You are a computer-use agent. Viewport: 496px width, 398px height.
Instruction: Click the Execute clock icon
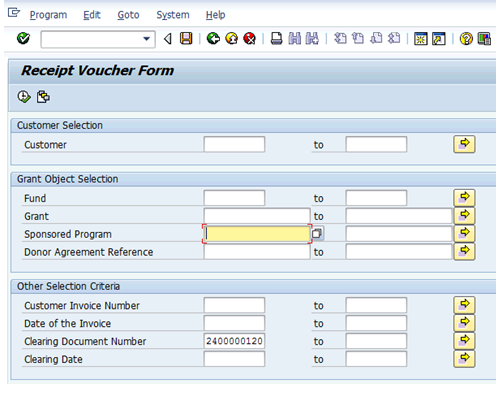tap(24, 97)
